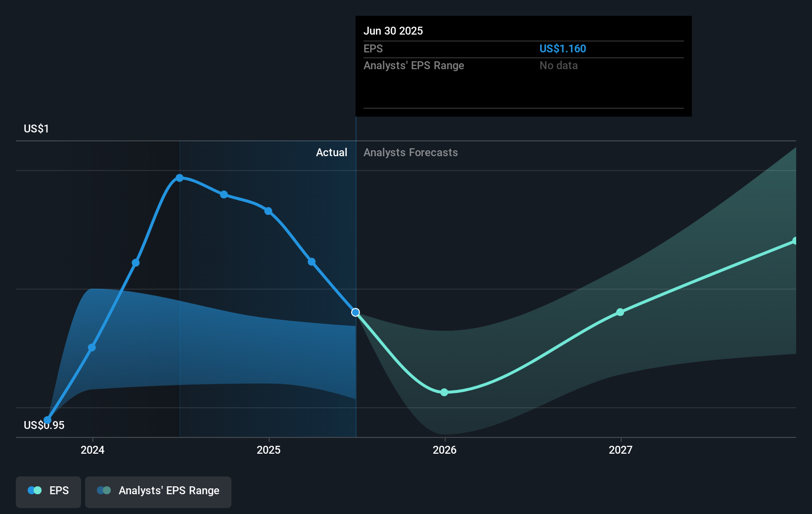Select the Analysts Forecasts section label

(410, 152)
